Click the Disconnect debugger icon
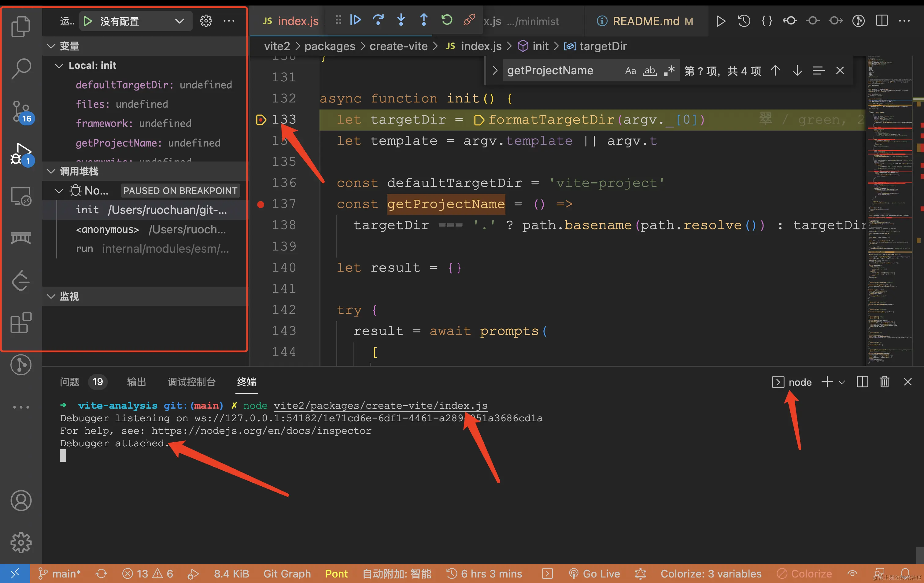The height and width of the screenshot is (583, 924). 469,20
